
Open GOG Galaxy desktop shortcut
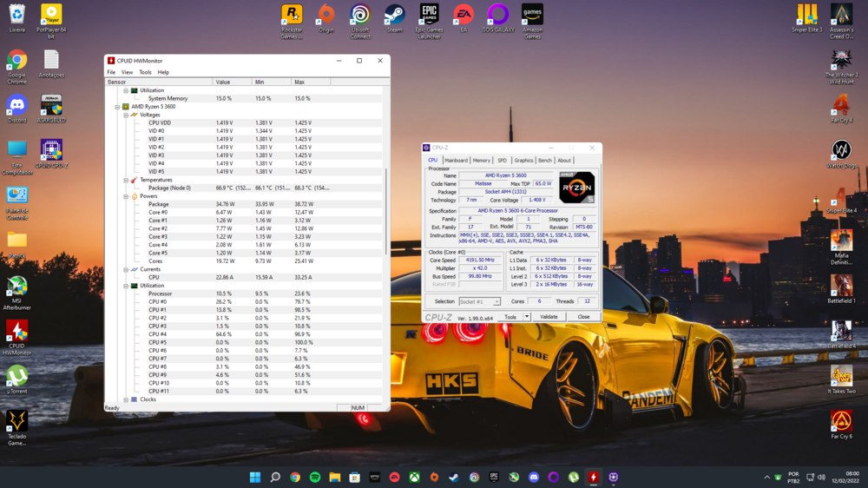coord(497,16)
